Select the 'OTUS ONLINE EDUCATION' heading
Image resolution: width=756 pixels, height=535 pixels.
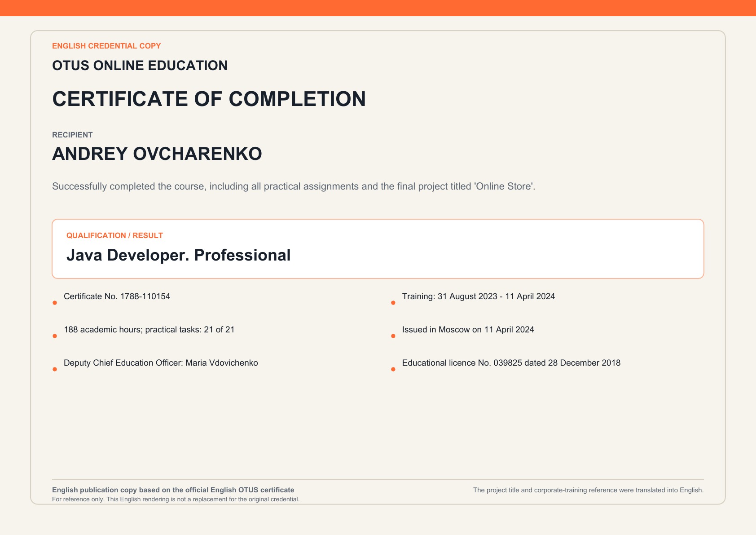point(140,66)
